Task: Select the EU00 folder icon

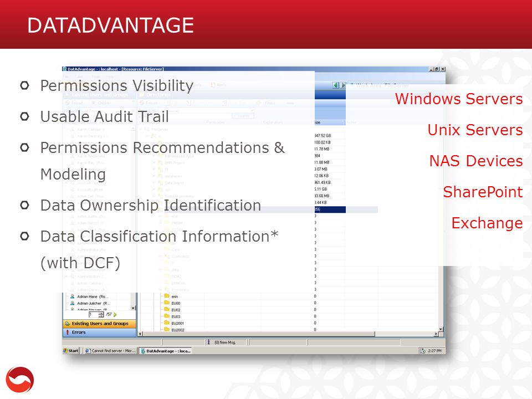Action: point(167,303)
